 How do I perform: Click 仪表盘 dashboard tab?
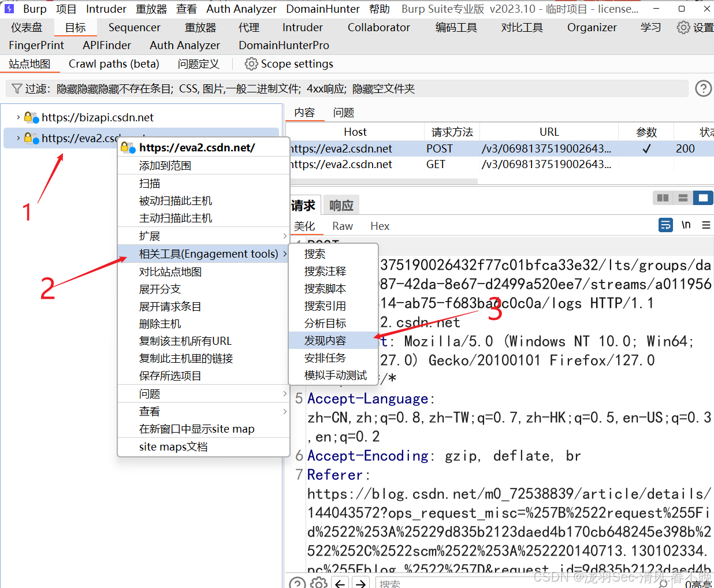point(26,27)
